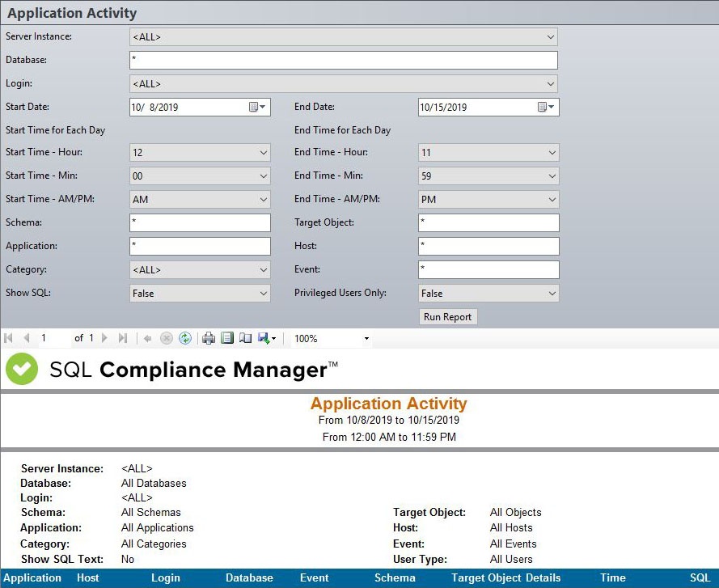The height and width of the screenshot is (588, 719).
Task: Open End Time Hour dropdown
Action: (x=552, y=152)
